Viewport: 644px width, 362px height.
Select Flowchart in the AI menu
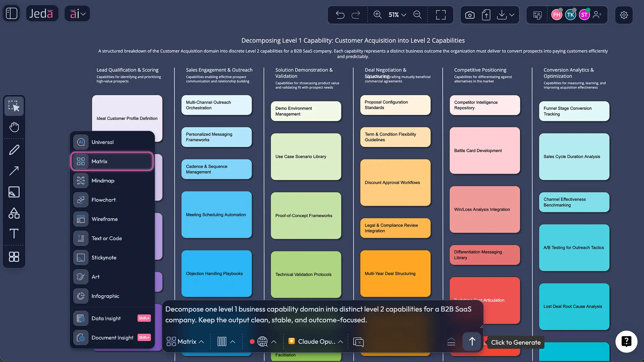coord(104,200)
